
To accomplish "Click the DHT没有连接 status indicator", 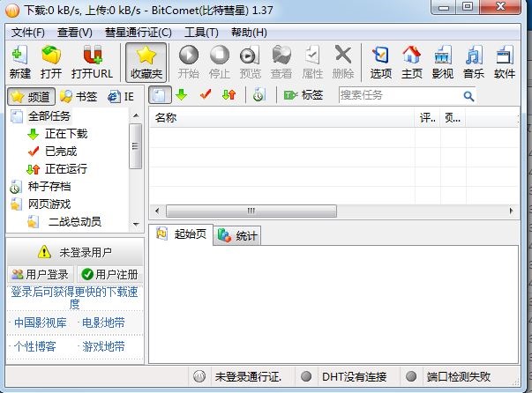I will [x=354, y=377].
